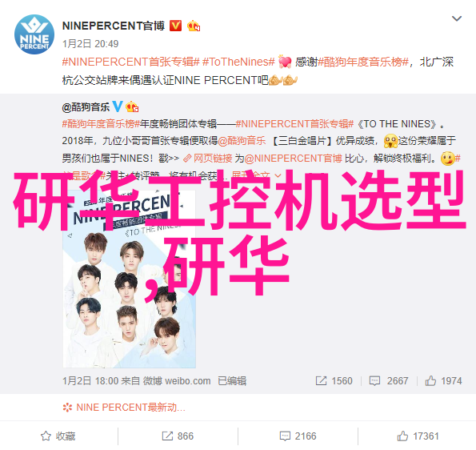
Task: Toggle the thumbs-up like showing 17361
Action: click(x=418, y=436)
